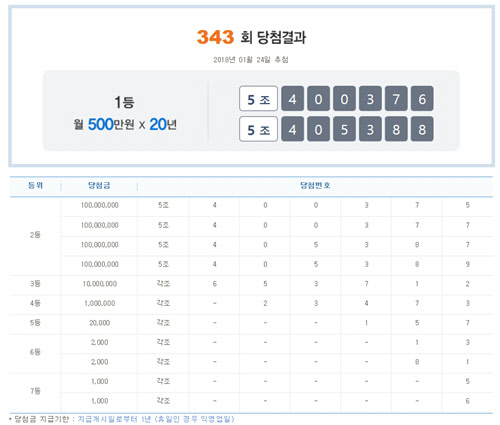The width and height of the screenshot is (500, 425).
Task: Click tile 0 in the 405388 row
Action: click(x=318, y=129)
